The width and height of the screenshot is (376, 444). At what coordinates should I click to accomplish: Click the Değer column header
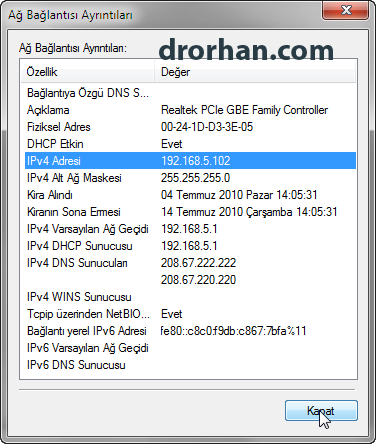click(x=255, y=72)
